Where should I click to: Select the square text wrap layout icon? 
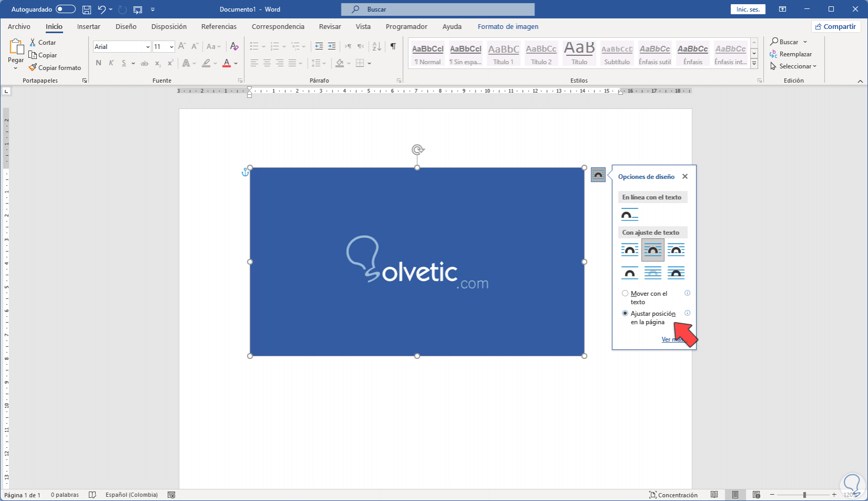[630, 250]
